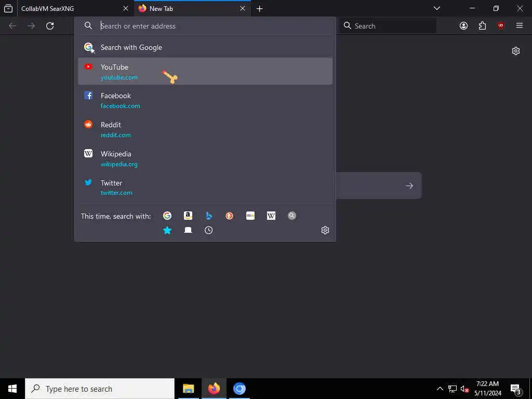This screenshot has height=399, width=532.
Task: Click the back navigation arrow
Action: [12, 26]
